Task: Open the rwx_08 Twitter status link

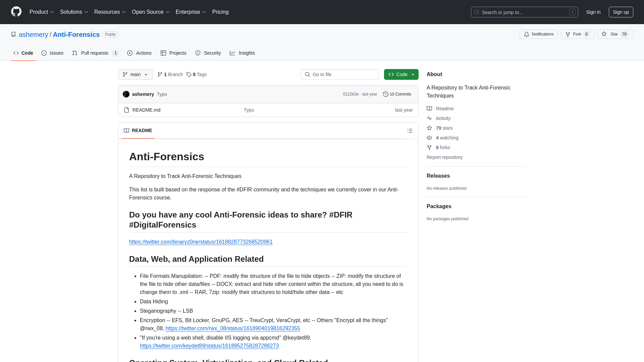Action: coord(233,328)
